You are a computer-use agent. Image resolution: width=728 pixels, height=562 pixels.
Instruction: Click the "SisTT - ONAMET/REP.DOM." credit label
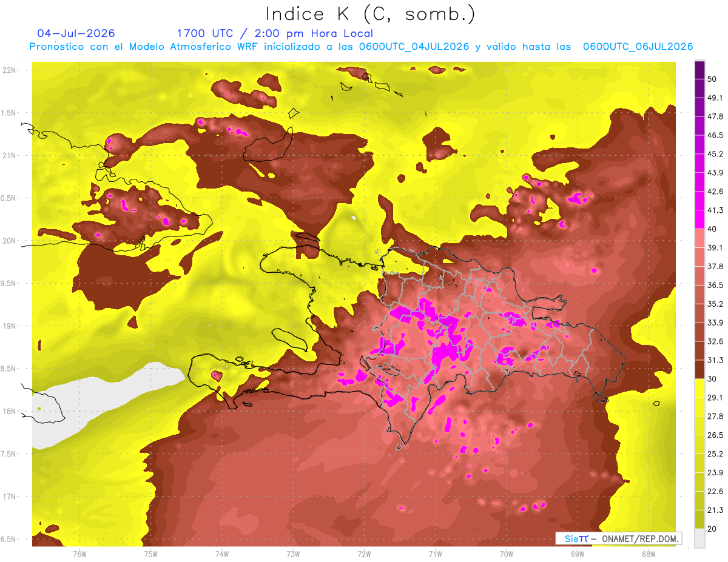click(x=619, y=538)
